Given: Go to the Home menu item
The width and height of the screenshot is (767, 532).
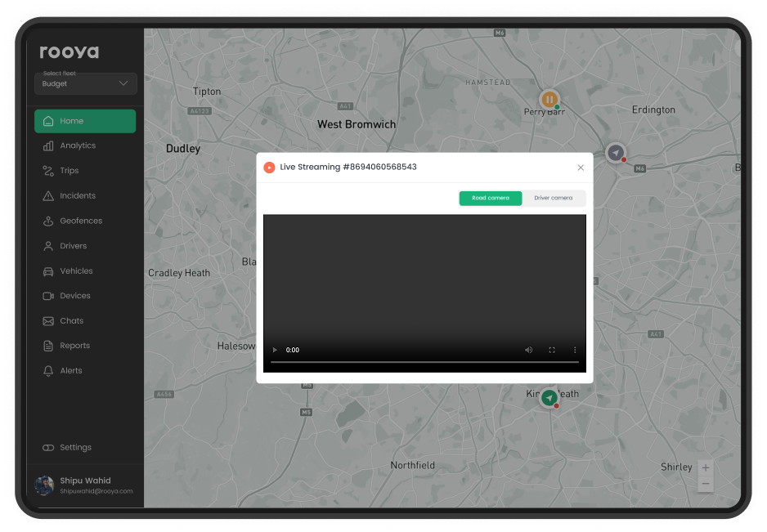Looking at the screenshot, I should pyautogui.click(x=85, y=121).
